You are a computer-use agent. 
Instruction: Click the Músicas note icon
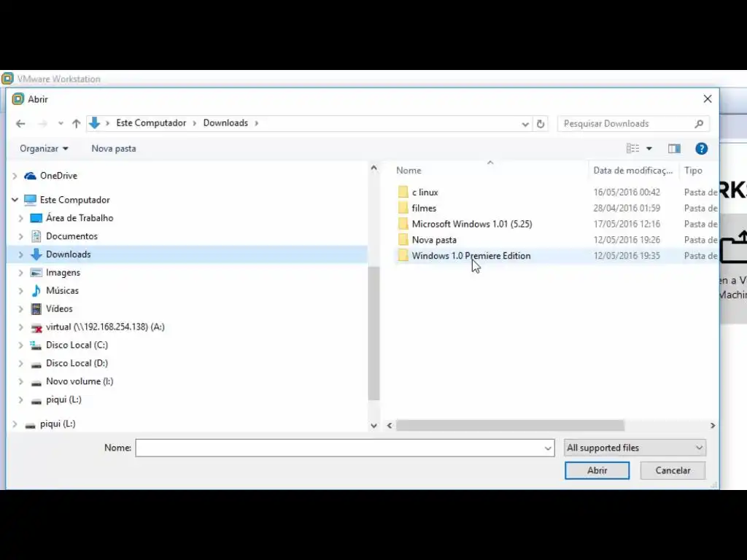click(x=36, y=290)
